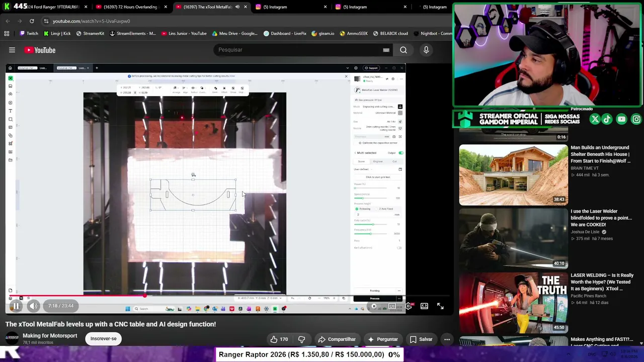Open the Dashboard - LivePix bookmark
The image size is (644, 362).
click(285, 34)
